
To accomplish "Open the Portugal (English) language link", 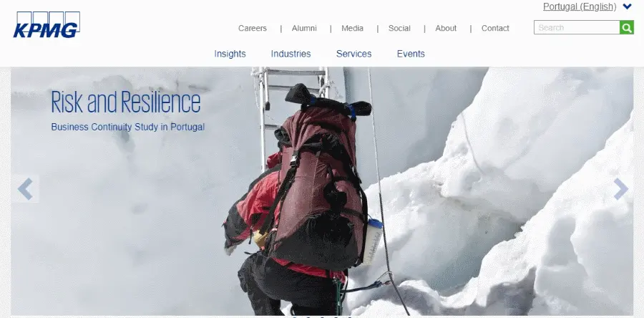I will tap(580, 6).
